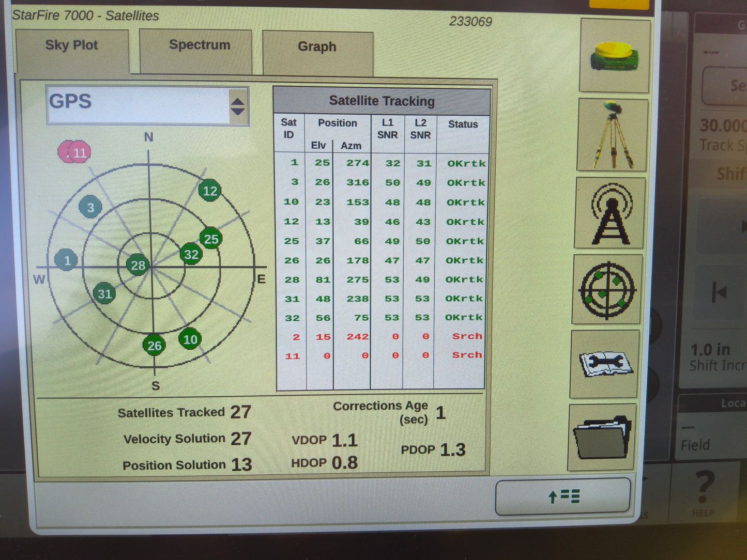Screen dimensions: 747x560
Task: Click the PDOP value 1.3
Action: [x=453, y=449]
